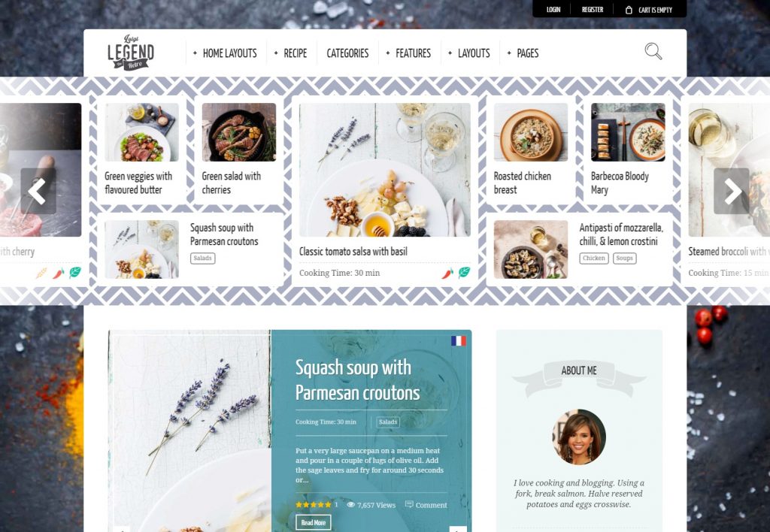Expand the Pages menu
This screenshot has width=770, height=532.
coord(523,53)
